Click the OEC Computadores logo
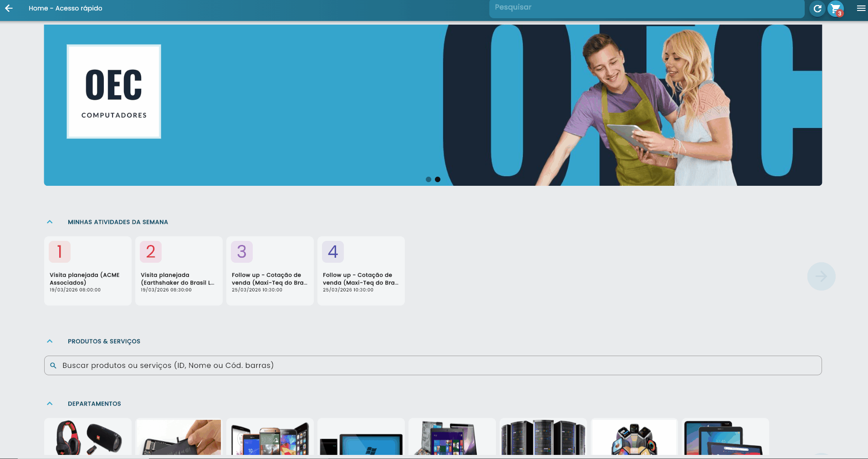The image size is (868, 459). [114, 92]
